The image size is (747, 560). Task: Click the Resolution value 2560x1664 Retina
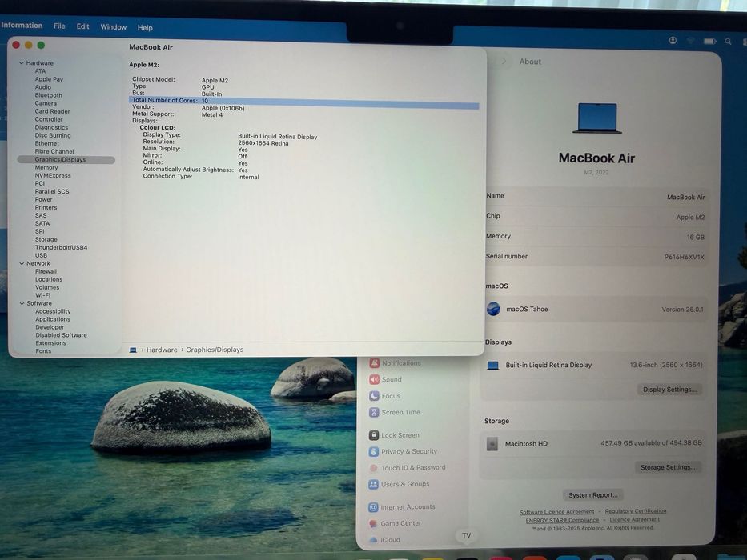pyautogui.click(x=263, y=143)
